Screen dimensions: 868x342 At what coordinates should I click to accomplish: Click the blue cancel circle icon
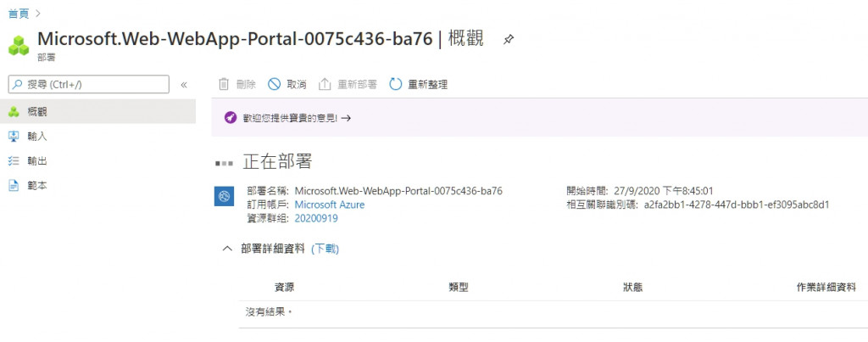274,84
